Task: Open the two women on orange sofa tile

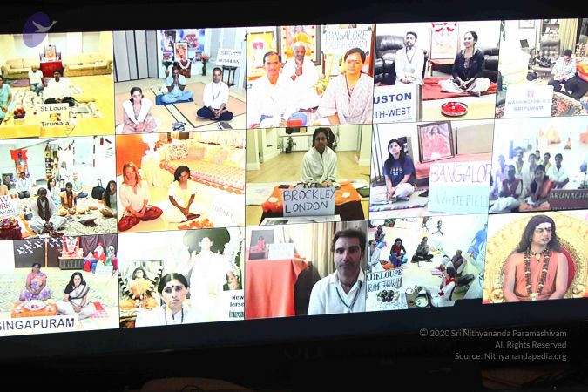Action: (x=180, y=180)
